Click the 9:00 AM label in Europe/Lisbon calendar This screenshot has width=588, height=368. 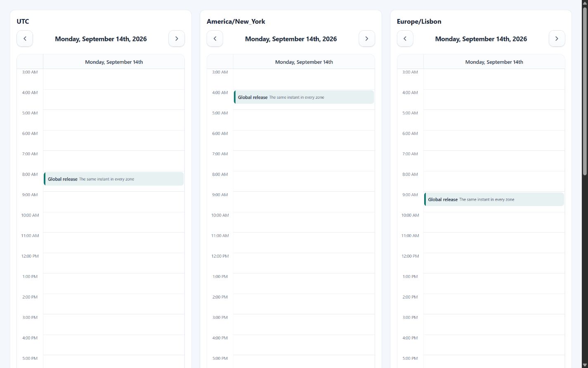410,195
